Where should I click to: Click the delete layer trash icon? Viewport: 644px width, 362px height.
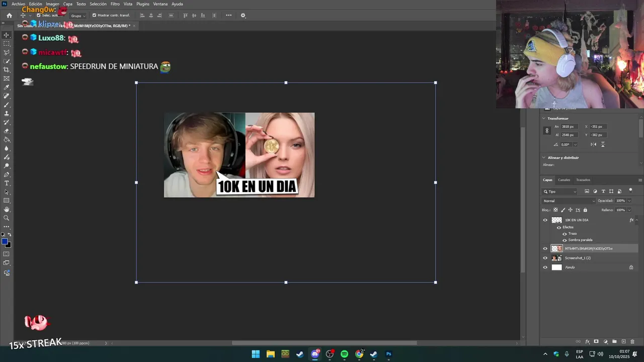click(632, 342)
